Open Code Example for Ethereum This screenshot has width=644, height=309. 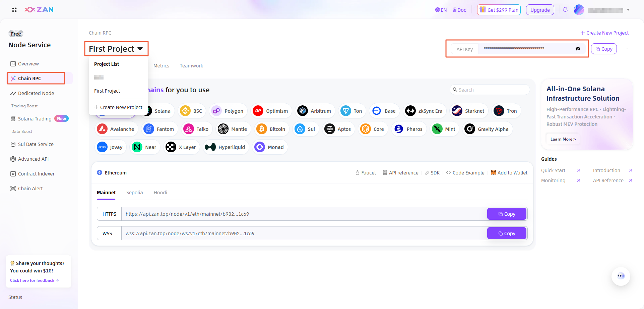(465, 173)
